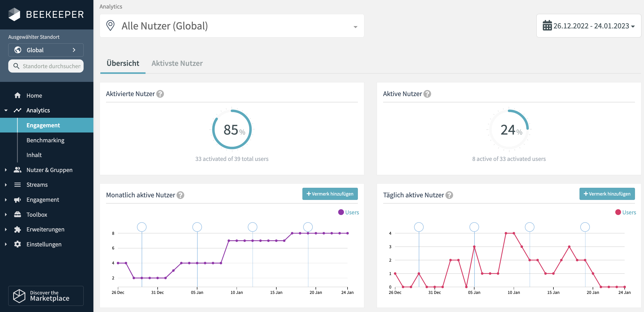Expand the Nutzer & Gruppen section

tap(6, 170)
